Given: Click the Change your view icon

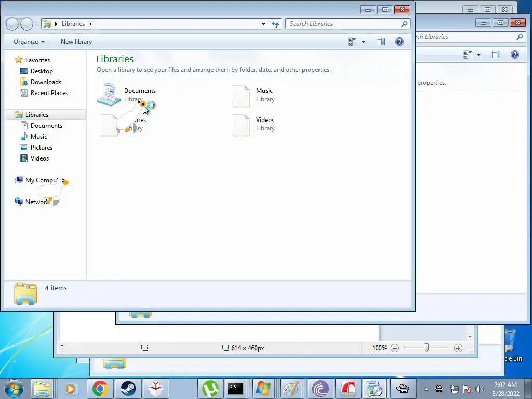Looking at the screenshot, I should 353,42.
